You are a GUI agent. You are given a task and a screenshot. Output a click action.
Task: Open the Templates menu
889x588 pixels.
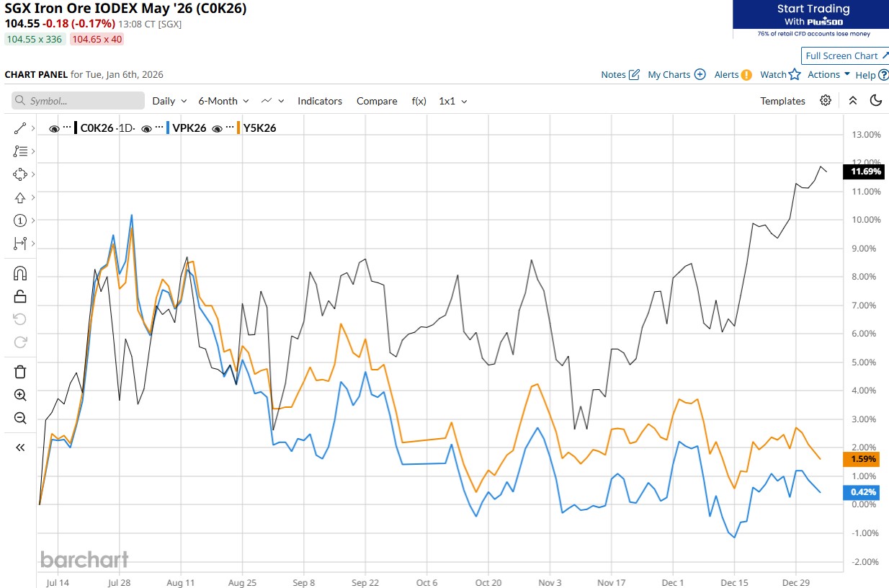782,101
